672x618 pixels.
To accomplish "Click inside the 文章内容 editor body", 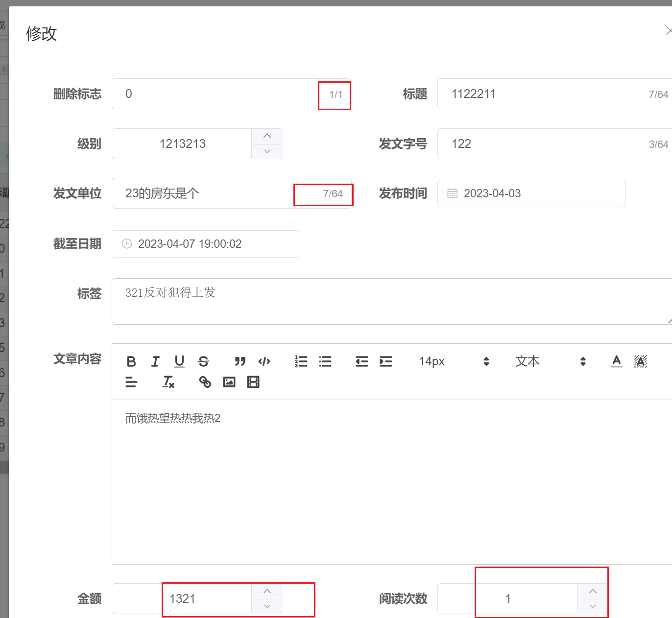I will (x=392, y=482).
